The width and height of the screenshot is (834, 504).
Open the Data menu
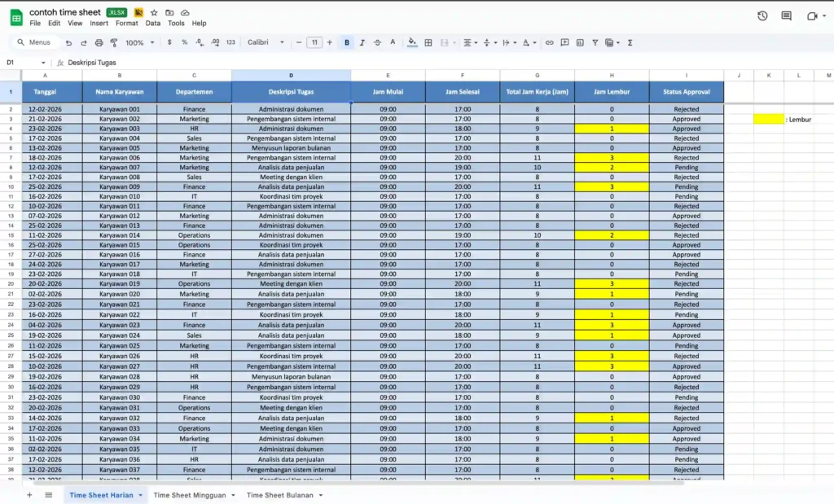tap(151, 23)
